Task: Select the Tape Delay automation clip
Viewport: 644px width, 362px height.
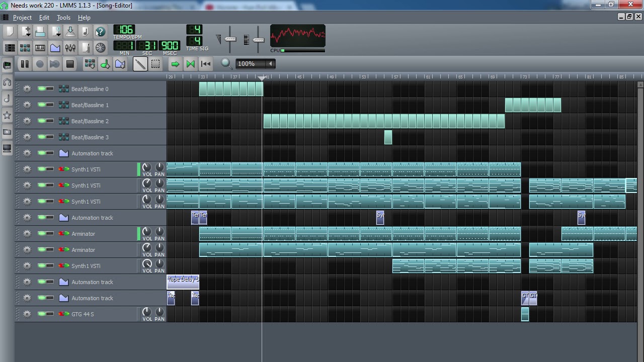Action: 183,282
